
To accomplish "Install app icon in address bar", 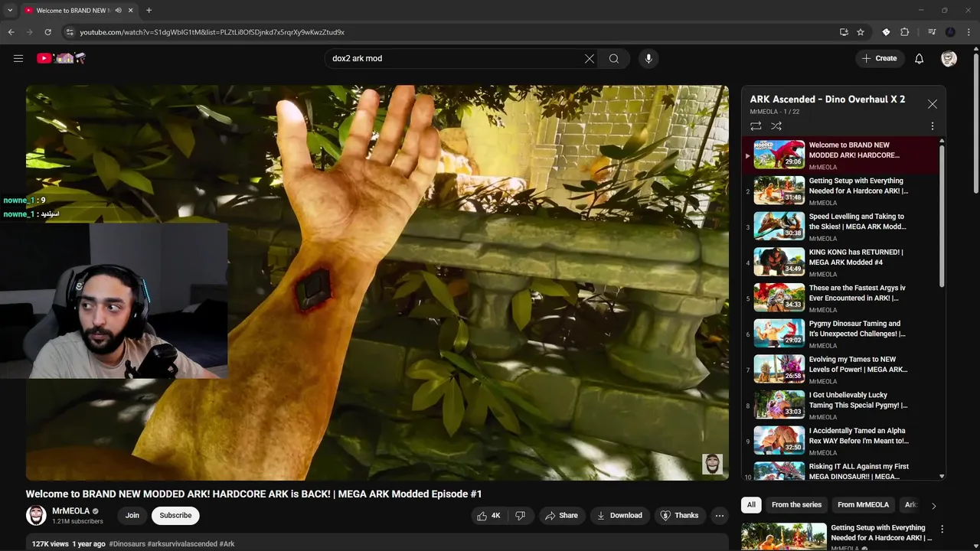I will tap(844, 32).
